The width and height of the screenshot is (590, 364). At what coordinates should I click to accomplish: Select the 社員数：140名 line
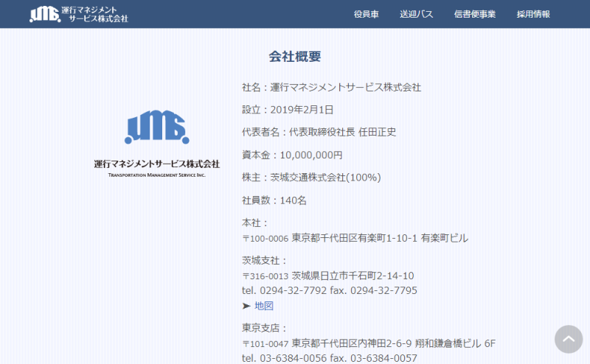274,200
